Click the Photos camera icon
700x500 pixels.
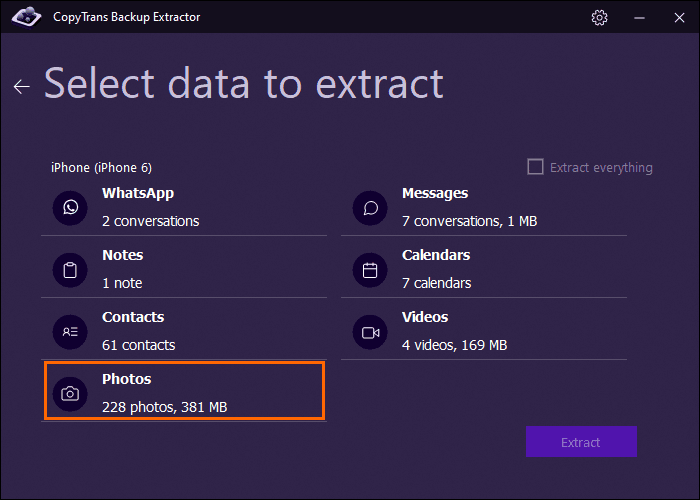point(70,393)
